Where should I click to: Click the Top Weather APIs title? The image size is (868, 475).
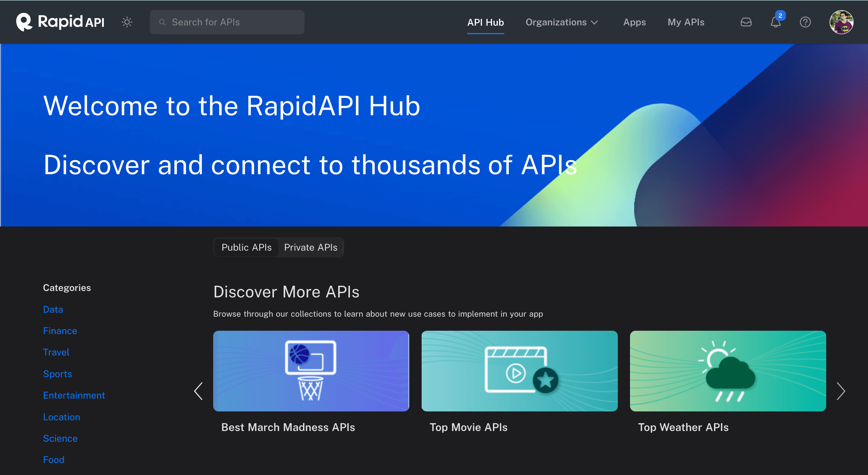coord(683,427)
